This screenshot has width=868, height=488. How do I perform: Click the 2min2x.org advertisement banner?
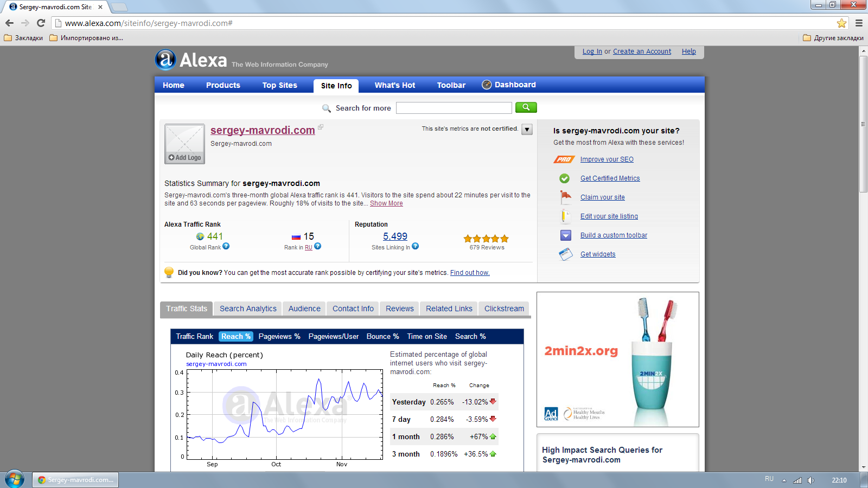pos(618,359)
